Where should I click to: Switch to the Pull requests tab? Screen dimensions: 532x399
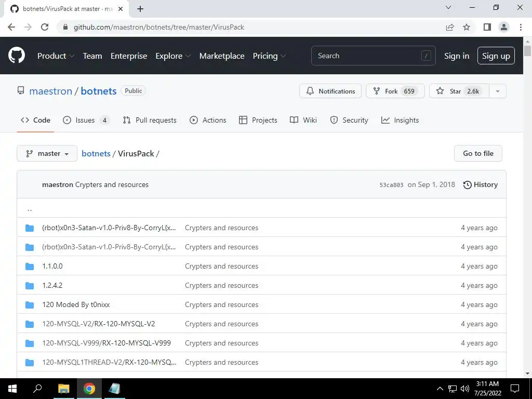point(150,120)
